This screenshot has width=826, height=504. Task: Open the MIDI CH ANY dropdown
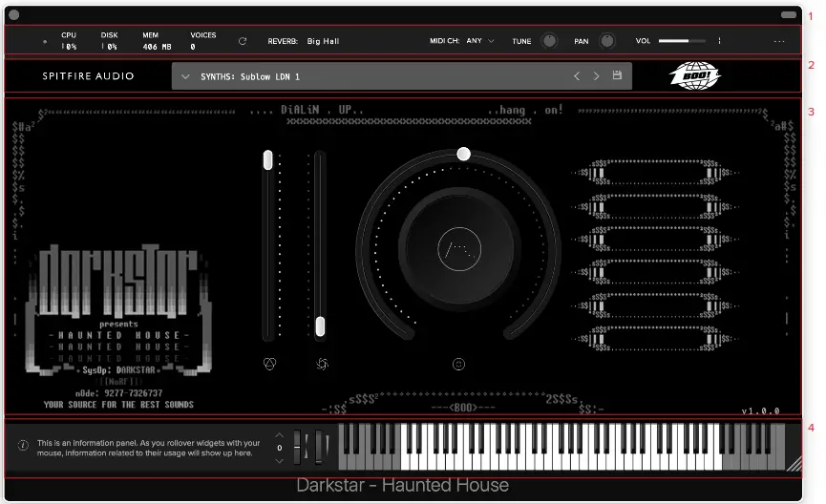point(480,40)
